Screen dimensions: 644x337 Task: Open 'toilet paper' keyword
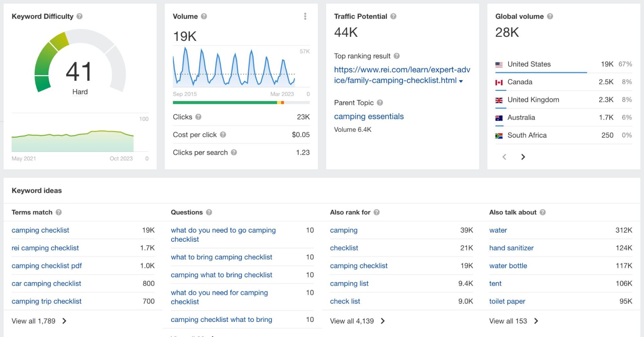coord(507,301)
